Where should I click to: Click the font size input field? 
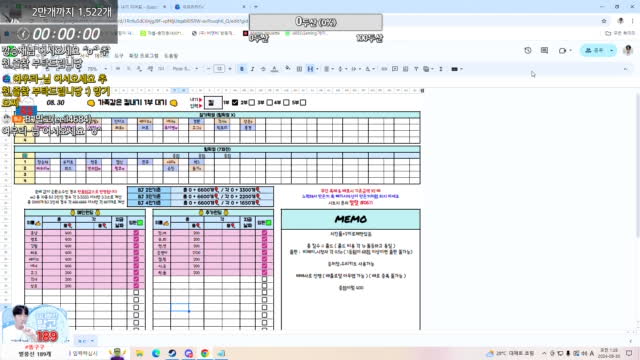[219, 69]
